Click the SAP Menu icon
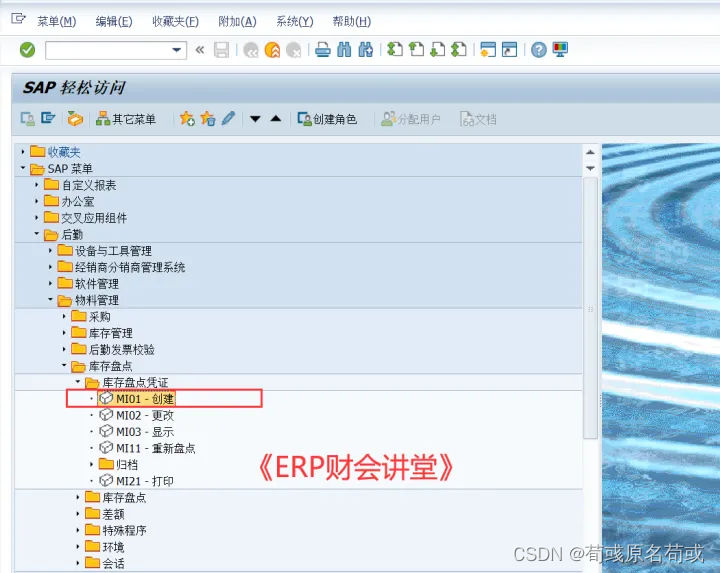The height and width of the screenshot is (573, 720). coord(48,118)
